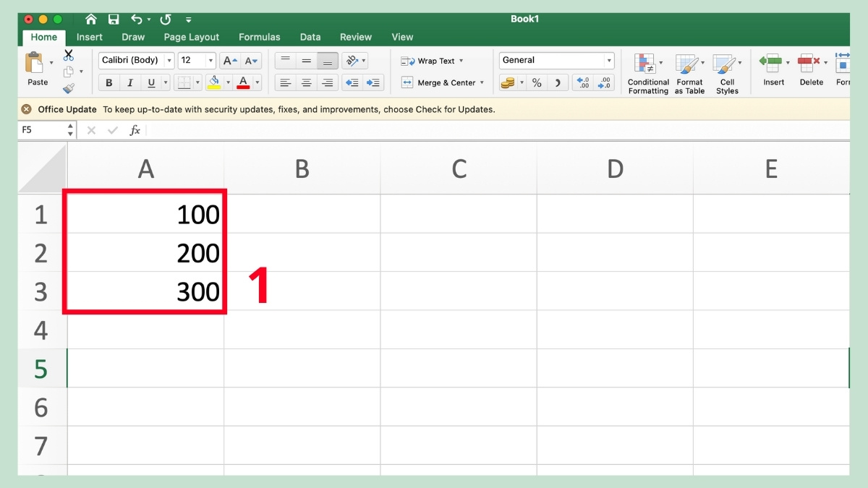868x488 pixels.
Task: Apply percent number style
Action: pos(536,82)
